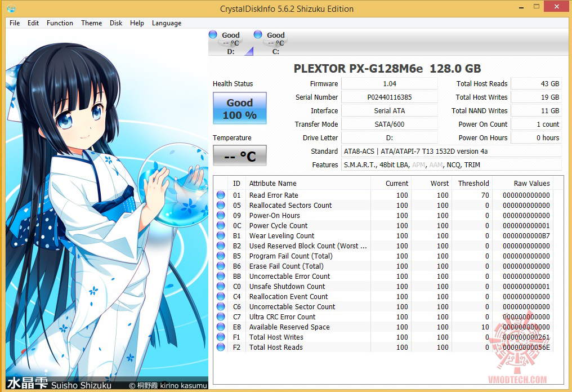This screenshot has height=392, width=572.
Task: Click the Erase Fail Count status orb
Action: 221,266
